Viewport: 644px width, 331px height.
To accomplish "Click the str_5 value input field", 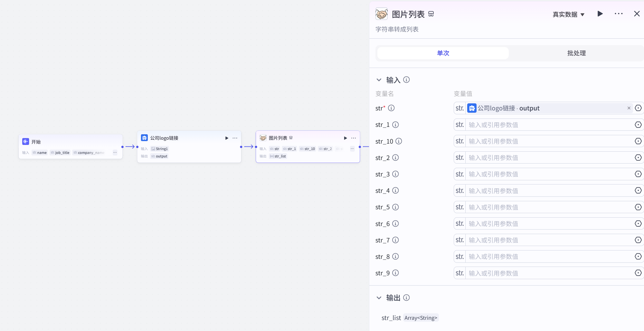I will coord(549,207).
